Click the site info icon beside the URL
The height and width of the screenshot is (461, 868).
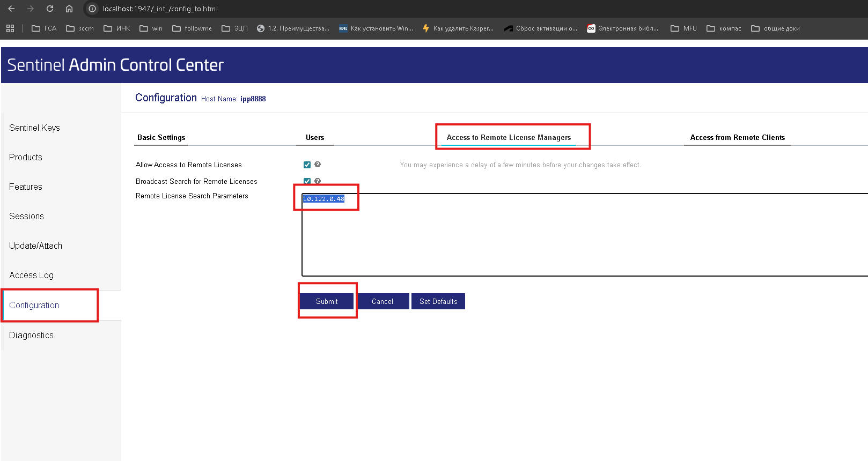(x=92, y=9)
